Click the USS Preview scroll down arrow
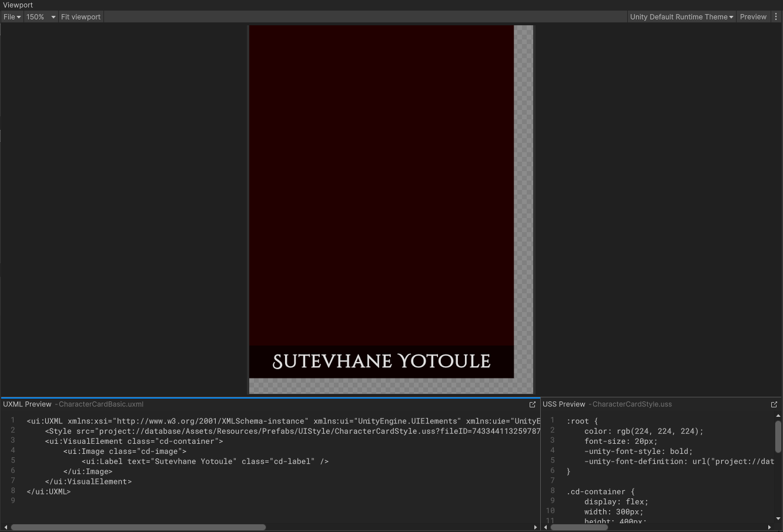Image resolution: width=783 pixels, height=532 pixels. [778, 518]
